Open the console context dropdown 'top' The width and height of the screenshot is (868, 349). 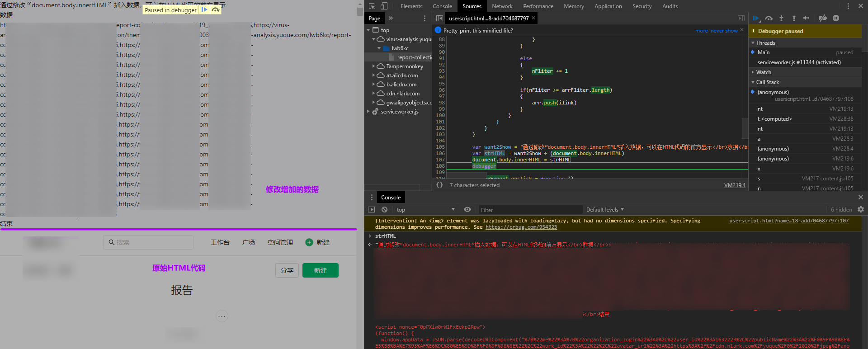coord(425,209)
